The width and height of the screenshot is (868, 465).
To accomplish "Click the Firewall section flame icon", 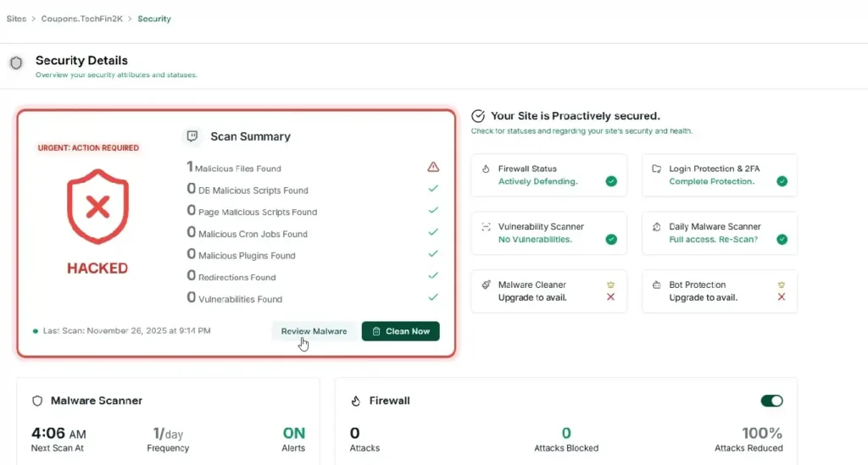I will 355,401.
